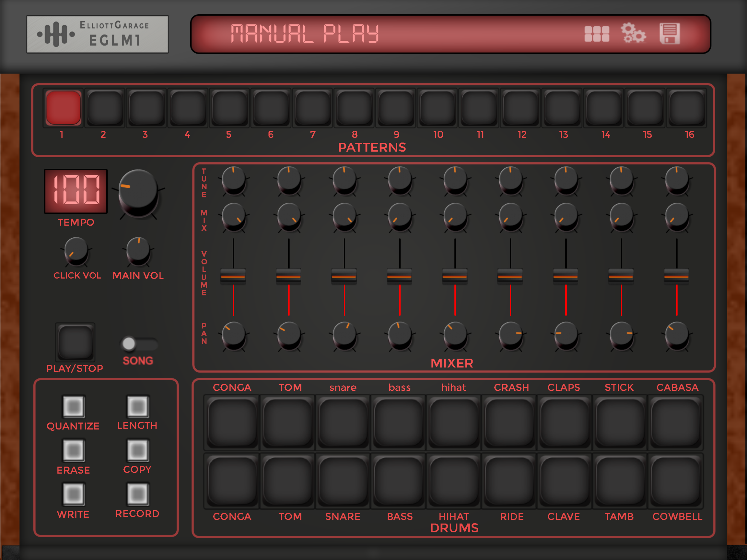Open the settings gears icon
The width and height of the screenshot is (747, 560).
(x=633, y=33)
